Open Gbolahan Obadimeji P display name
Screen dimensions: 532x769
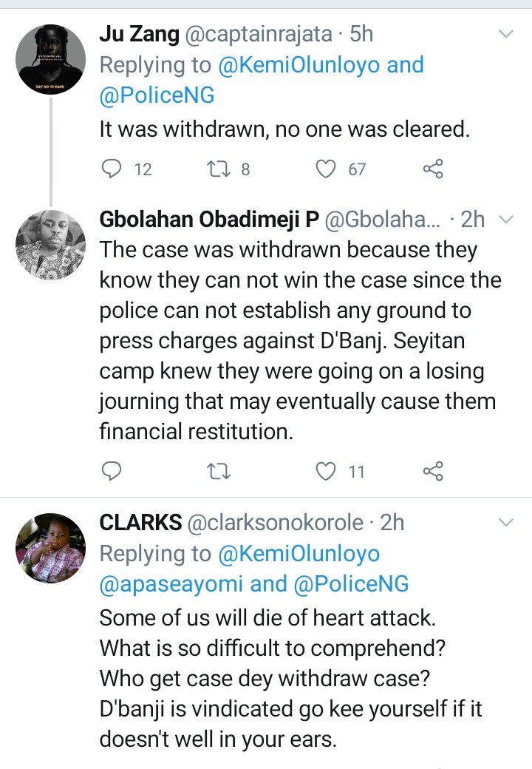208,219
